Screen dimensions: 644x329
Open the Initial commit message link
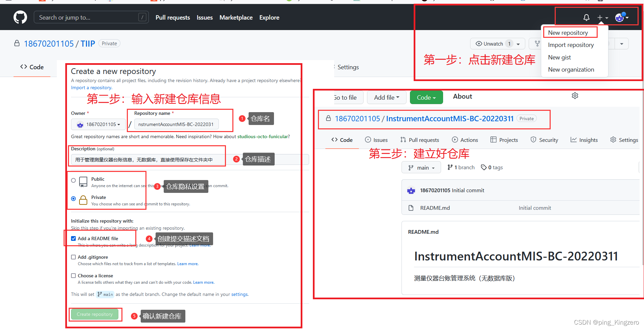[468, 191]
